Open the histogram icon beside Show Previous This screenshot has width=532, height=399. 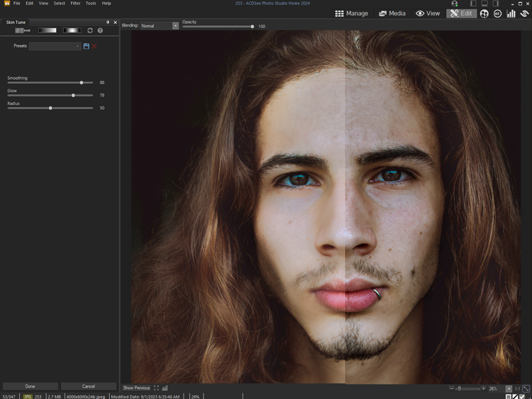coord(165,388)
